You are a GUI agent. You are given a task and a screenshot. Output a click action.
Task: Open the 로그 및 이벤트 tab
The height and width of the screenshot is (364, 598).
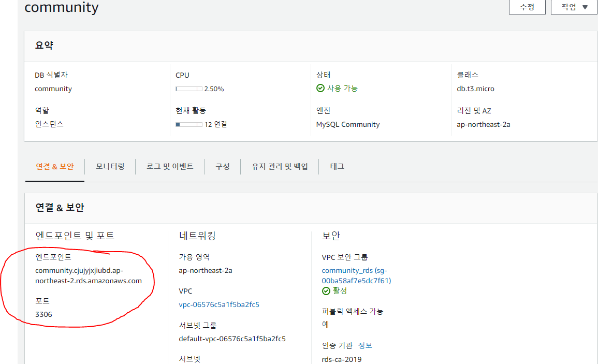[x=170, y=166]
